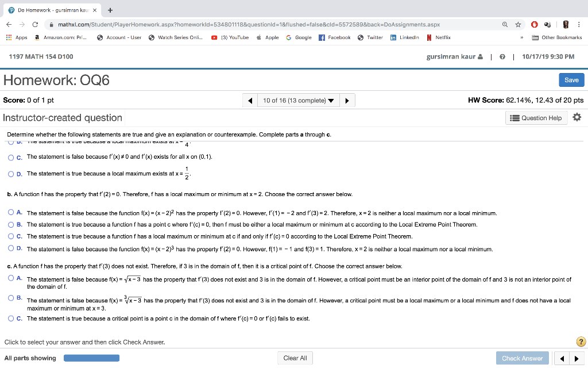Open the Amazon.com bookmark
588x368 pixels.
(60, 37)
